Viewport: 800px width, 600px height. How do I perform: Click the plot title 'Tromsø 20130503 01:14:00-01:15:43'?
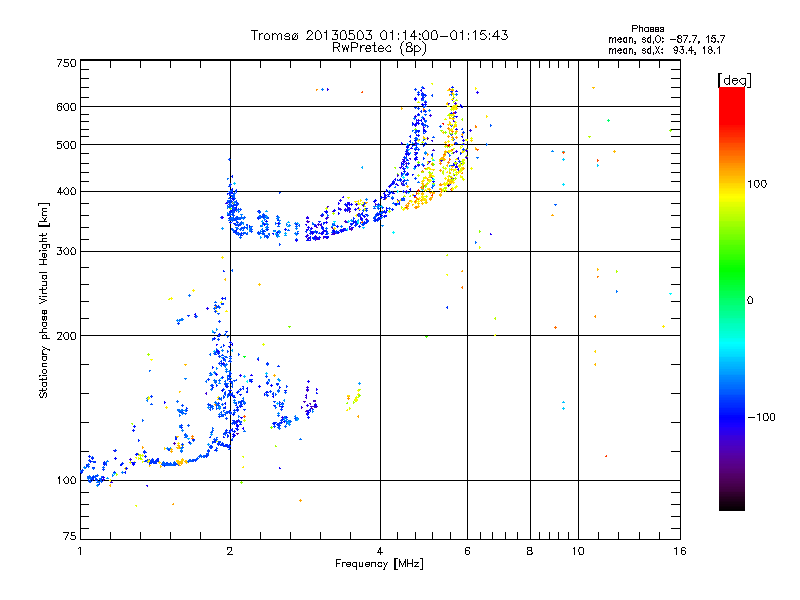click(x=379, y=35)
